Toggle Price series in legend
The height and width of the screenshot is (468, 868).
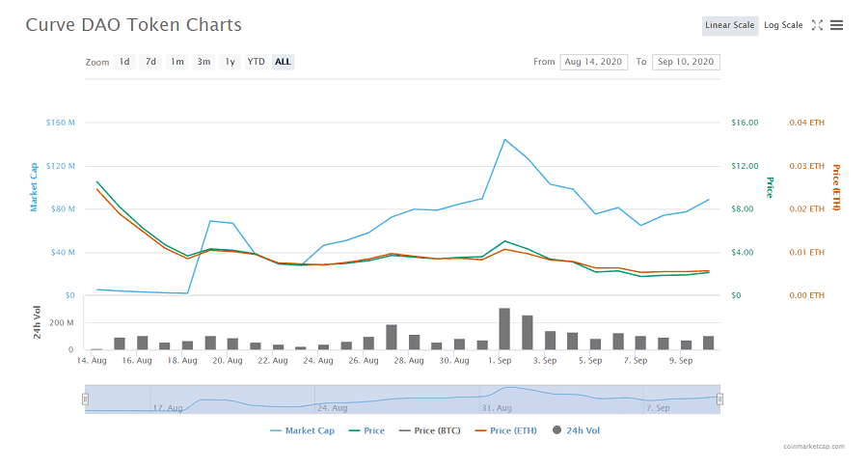tap(366, 431)
